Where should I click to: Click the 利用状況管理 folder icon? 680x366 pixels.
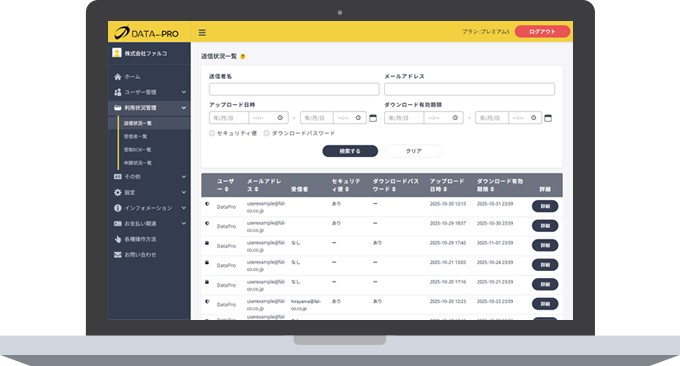118,108
